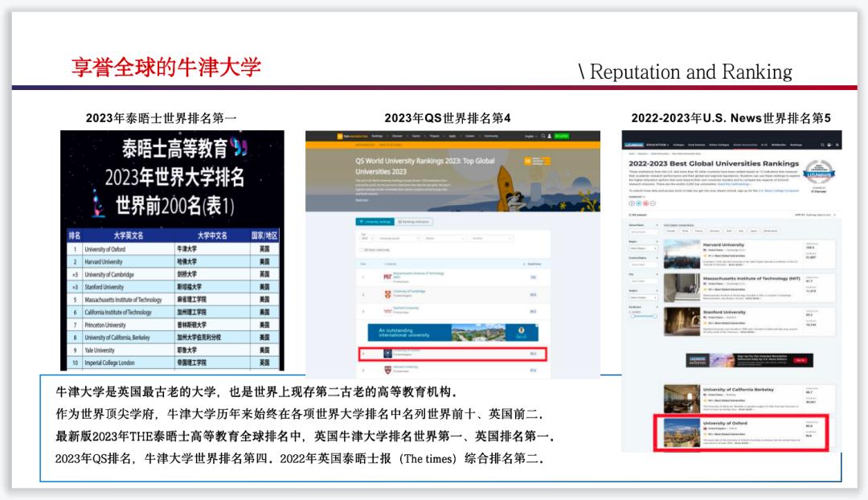Click the 'QS World University Rankings 2023' banner title
The height and width of the screenshot is (500, 868).
[x=425, y=166]
